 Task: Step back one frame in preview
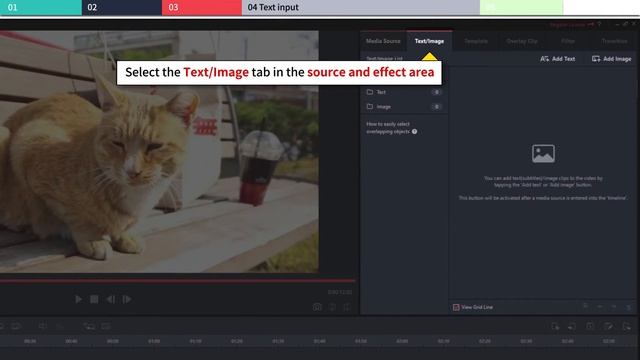(111, 299)
